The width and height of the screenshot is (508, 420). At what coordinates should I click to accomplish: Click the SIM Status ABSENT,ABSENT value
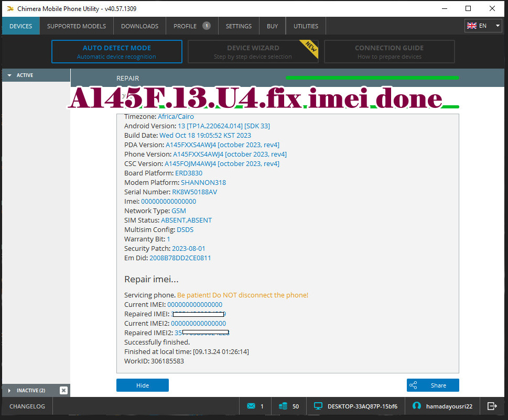coord(186,220)
